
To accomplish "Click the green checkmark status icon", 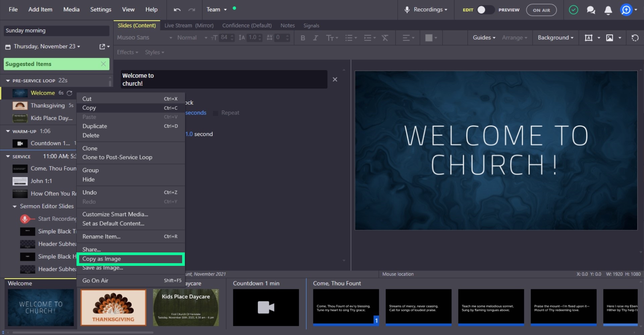I will tap(574, 10).
